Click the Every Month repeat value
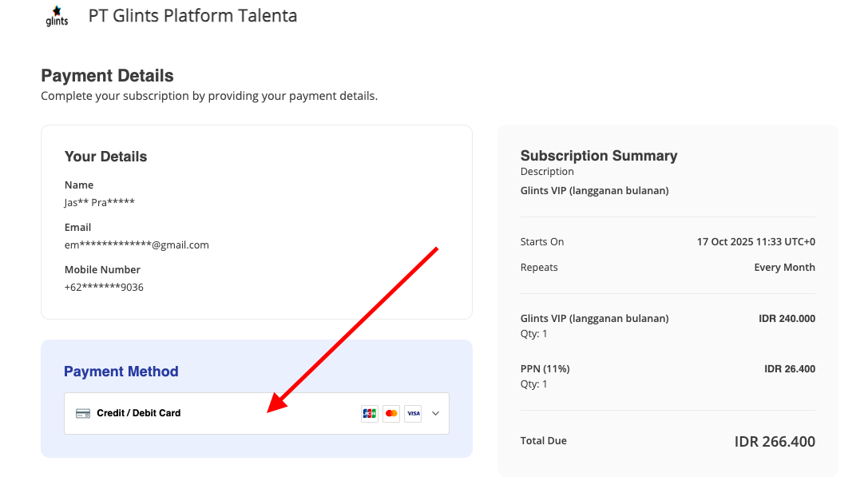Image resolution: width=868 pixels, height=485 pixels. [784, 267]
